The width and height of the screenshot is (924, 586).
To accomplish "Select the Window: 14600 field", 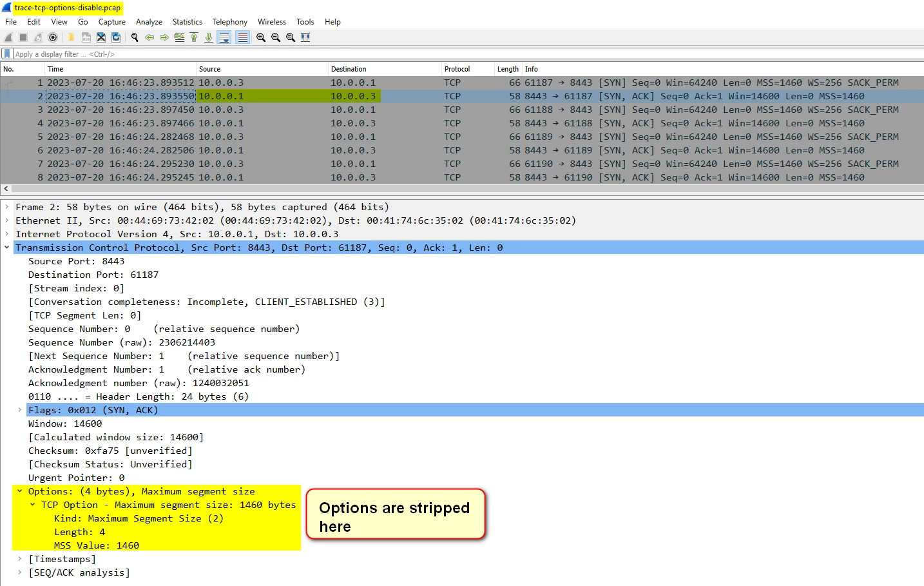I will click(x=64, y=424).
